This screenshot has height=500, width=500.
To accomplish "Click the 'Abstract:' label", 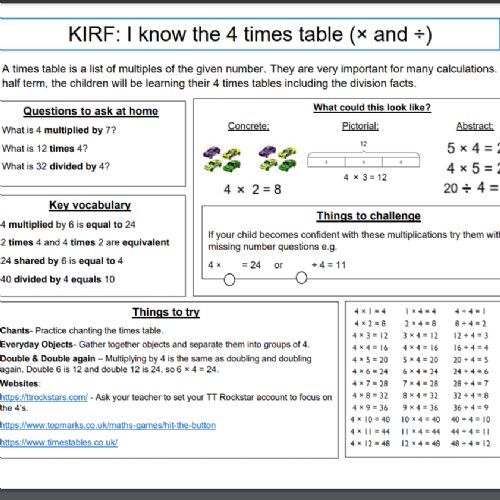I will pos(475,126).
